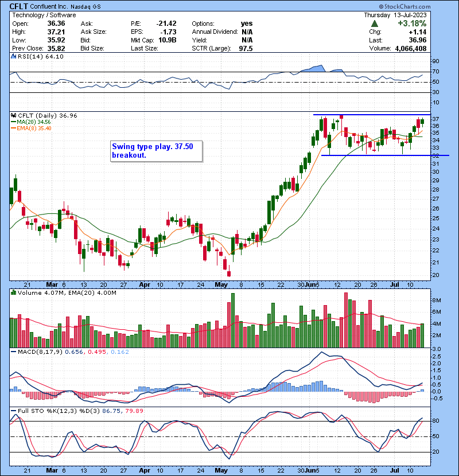The image size is (459, 476).
Task: Click the Last Size label
Action: coord(145,48)
